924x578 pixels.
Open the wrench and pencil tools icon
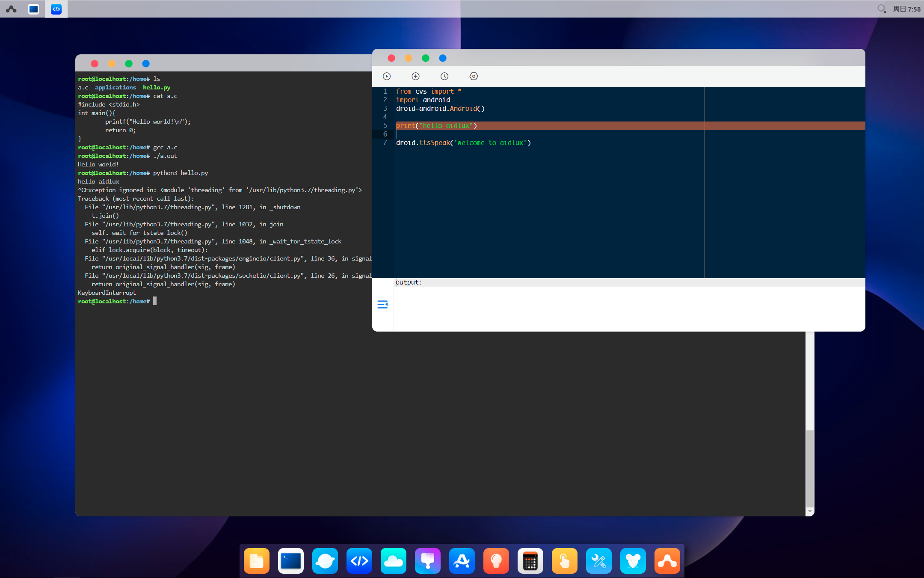599,560
